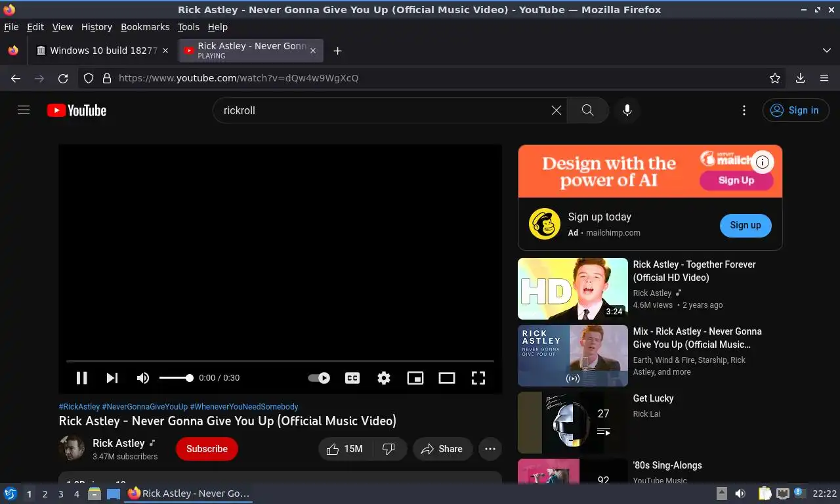Open the Bookmarks menu
This screenshot has height=504, width=840.
point(145,27)
